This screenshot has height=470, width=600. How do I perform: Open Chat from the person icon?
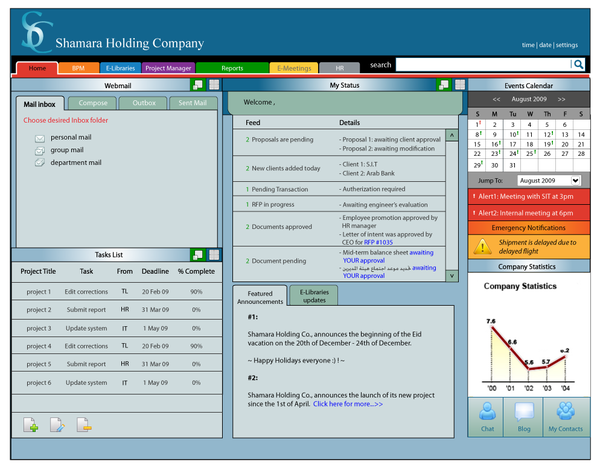click(x=487, y=411)
